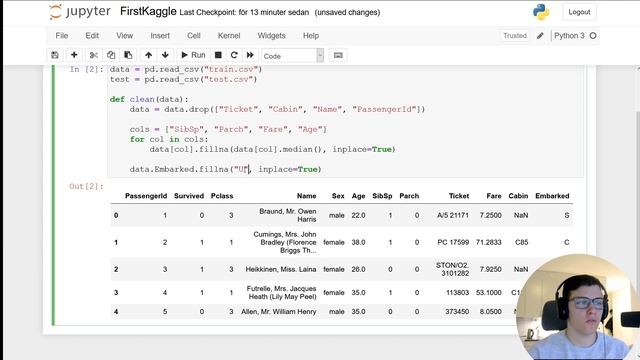Open the Kernel menu
640x360 pixels.
229,36
